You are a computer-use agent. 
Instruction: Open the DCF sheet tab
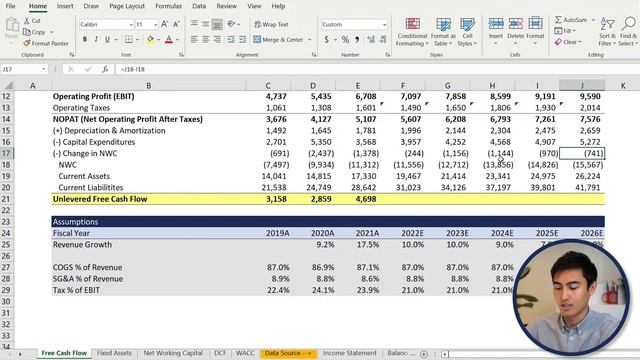[x=220, y=353]
